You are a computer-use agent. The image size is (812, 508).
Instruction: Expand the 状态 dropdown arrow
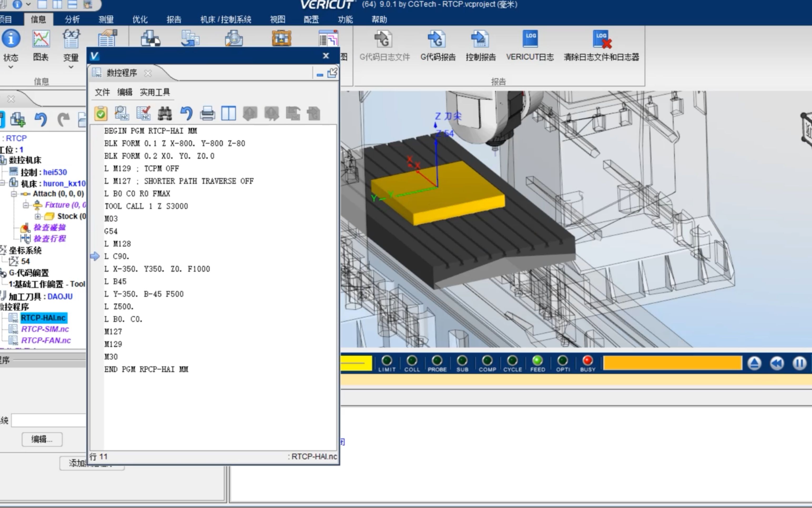pyautogui.click(x=11, y=67)
